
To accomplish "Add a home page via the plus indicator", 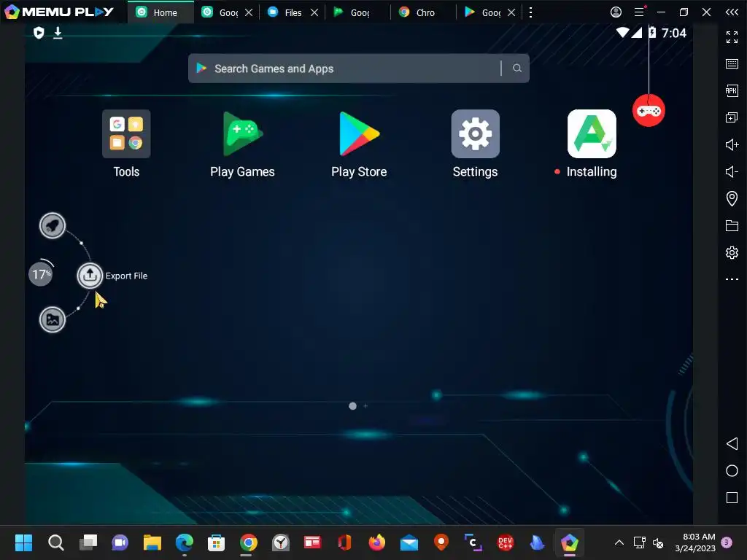I will pyautogui.click(x=365, y=405).
